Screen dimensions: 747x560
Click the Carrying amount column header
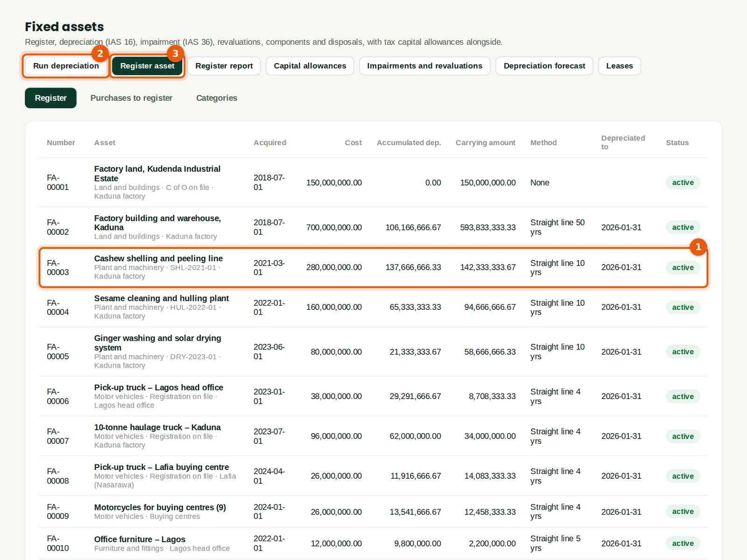click(486, 142)
